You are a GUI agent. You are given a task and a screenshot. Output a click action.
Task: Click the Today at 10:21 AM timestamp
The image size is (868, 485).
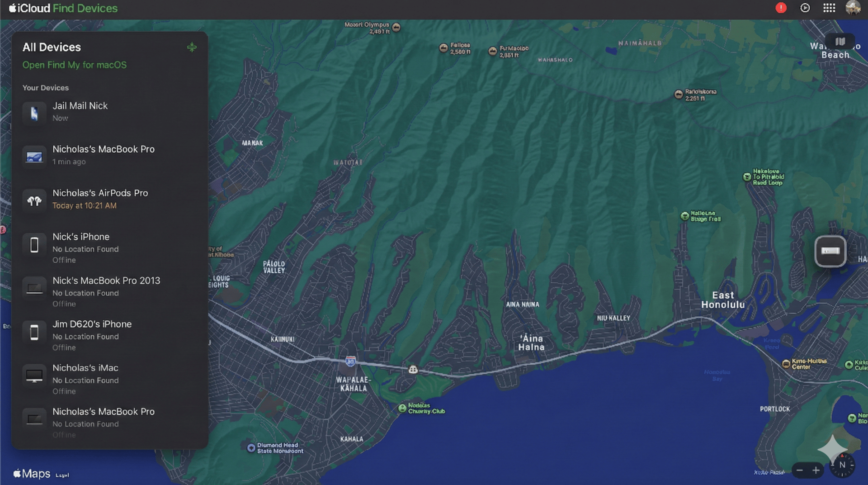pyautogui.click(x=85, y=206)
